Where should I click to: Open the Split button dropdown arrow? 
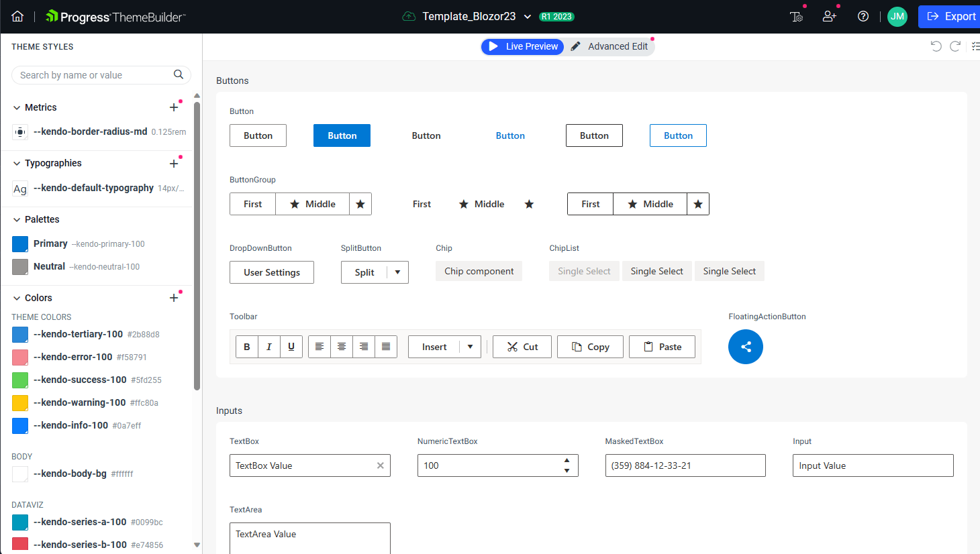(x=397, y=272)
